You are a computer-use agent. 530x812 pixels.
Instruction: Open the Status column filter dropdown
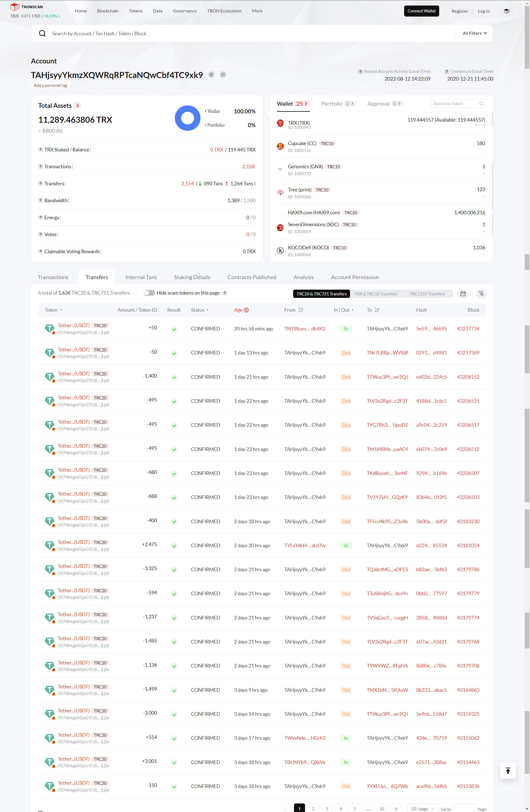[207, 310]
